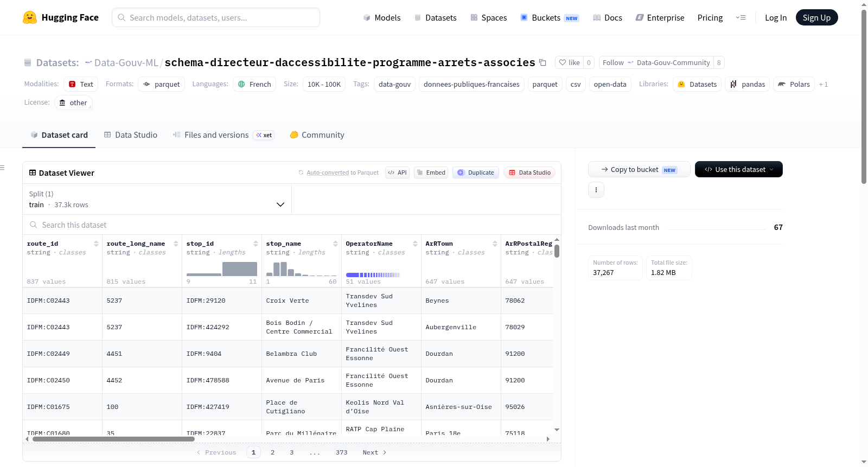Click the xet badge

pyautogui.click(x=264, y=135)
